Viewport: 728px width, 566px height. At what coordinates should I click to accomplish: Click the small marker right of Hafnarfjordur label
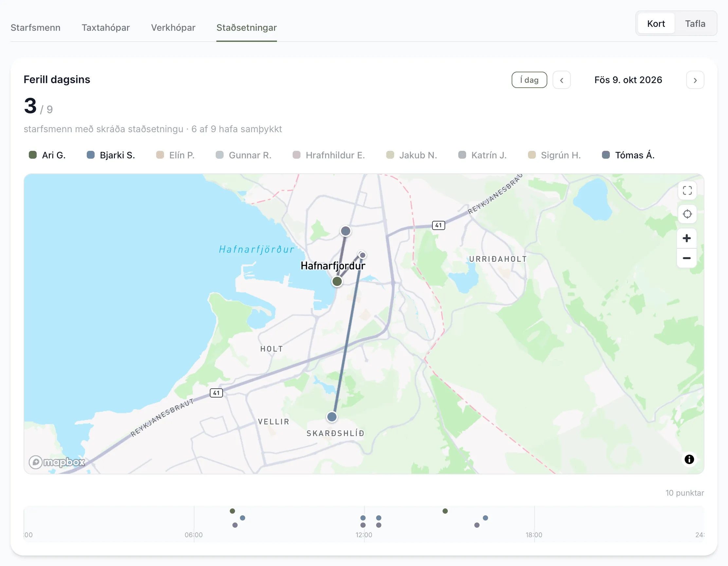coord(362,255)
